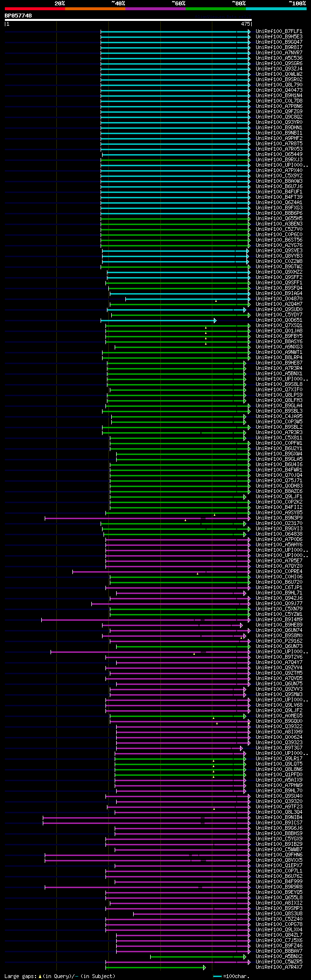Select hit label UniRef100_Q9SFF1
Viewport: 311px width, 980px height.
pos(279,282)
